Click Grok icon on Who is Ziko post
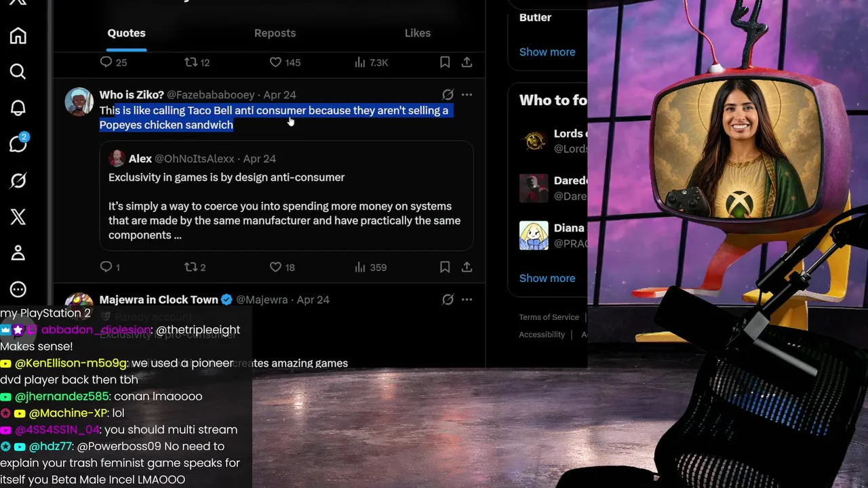868x488 pixels. click(x=448, y=95)
